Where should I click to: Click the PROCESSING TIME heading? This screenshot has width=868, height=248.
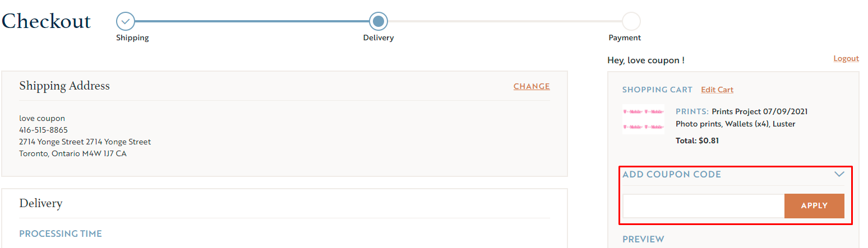pyautogui.click(x=61, y=233)
